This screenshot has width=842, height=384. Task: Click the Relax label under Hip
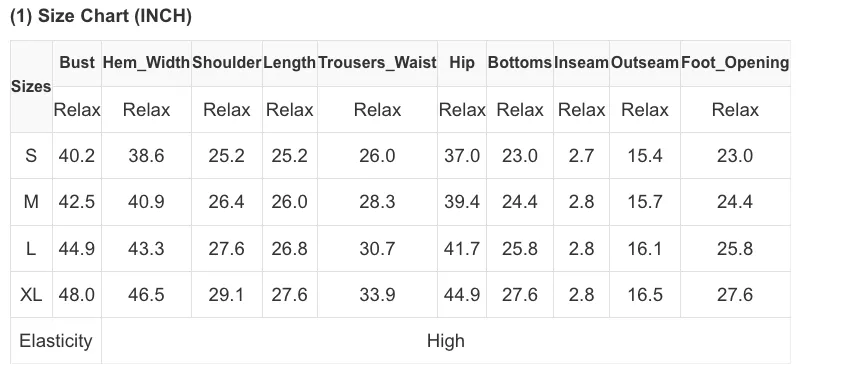[x=462, y=110]
